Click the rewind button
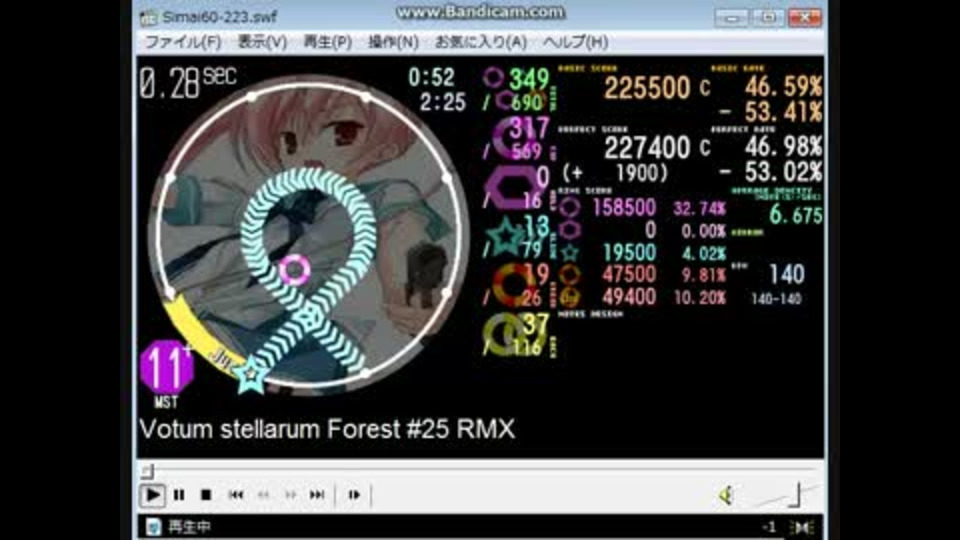Viewport: 960px width, 540px height. tap(263, 495)
